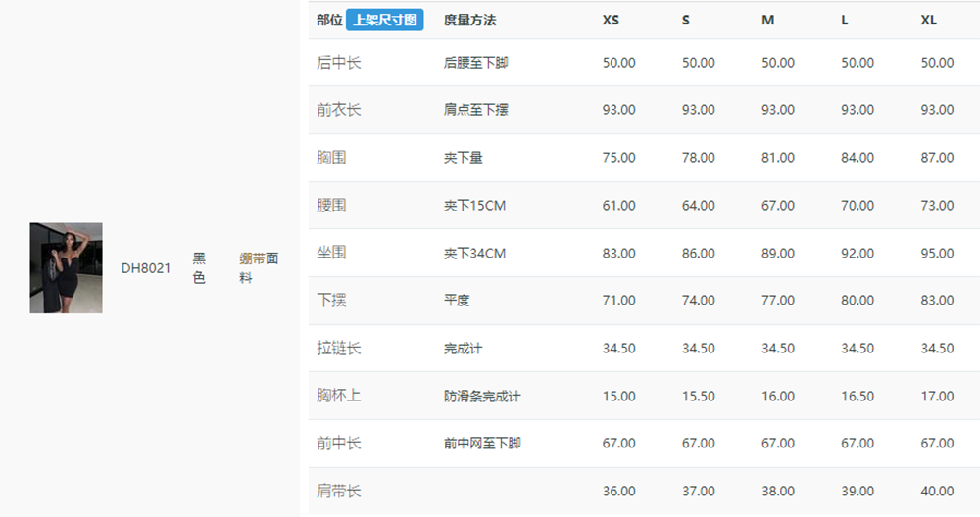Click 腰围 XL value 73.00
The image size is (980, 517).
[937, 206]
